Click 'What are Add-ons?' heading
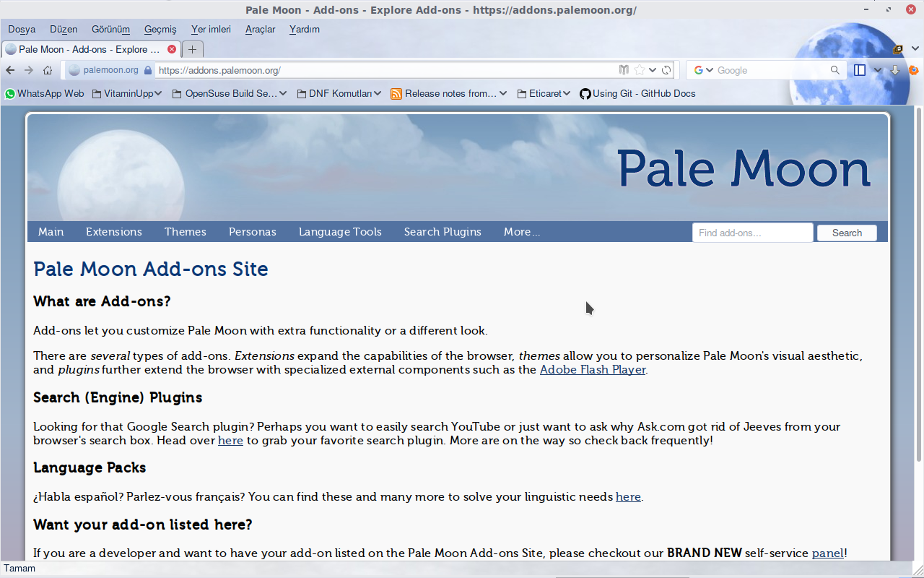This screenshot has width=924, height=578. click(102, 301)
